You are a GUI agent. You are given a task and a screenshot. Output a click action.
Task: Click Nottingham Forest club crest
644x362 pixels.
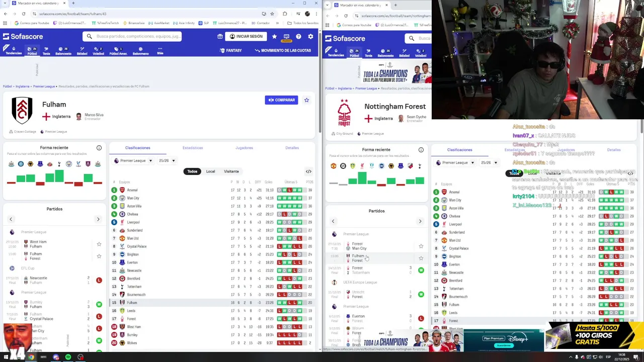click(x=344, y=113)
